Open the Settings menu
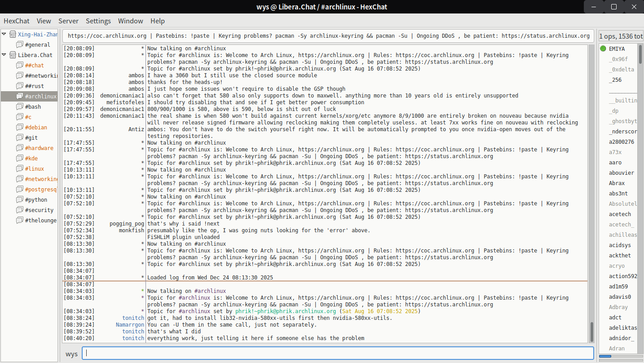The height and width of the screenshot is (363, 644). tap(98, 21)
